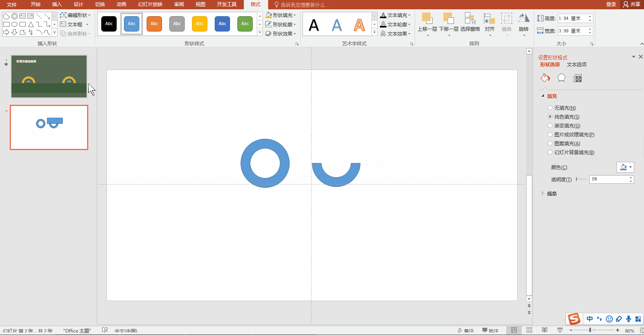Image resolution: width=644 pixels, height=335 pixels.
Task: Click Sogou microphone voice input
Action: coord(629,319)
